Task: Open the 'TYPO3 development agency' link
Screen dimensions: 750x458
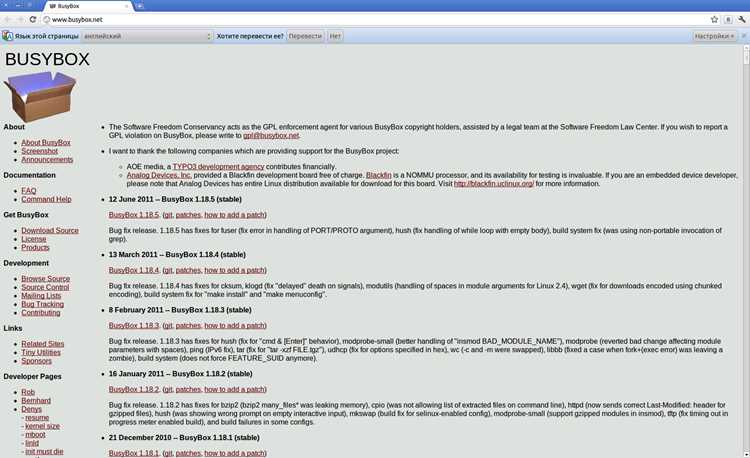Action: coord(218,167)
